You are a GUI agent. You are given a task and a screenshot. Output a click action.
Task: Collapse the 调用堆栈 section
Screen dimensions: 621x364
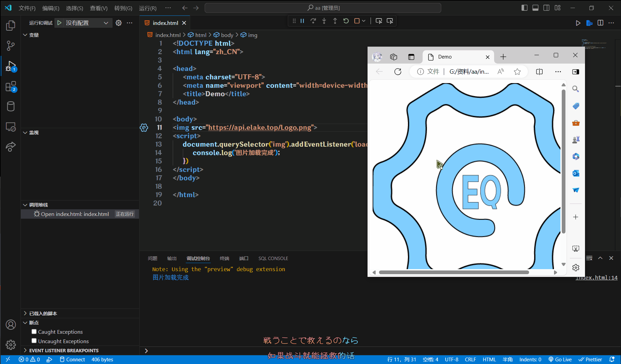25,205
